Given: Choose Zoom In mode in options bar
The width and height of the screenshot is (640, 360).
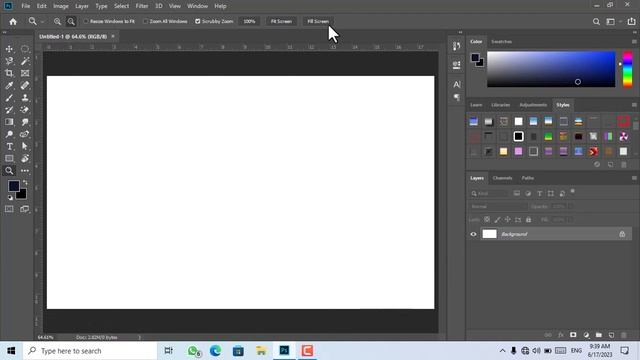Looking at the screenshot, I should (x=58, y=21).
